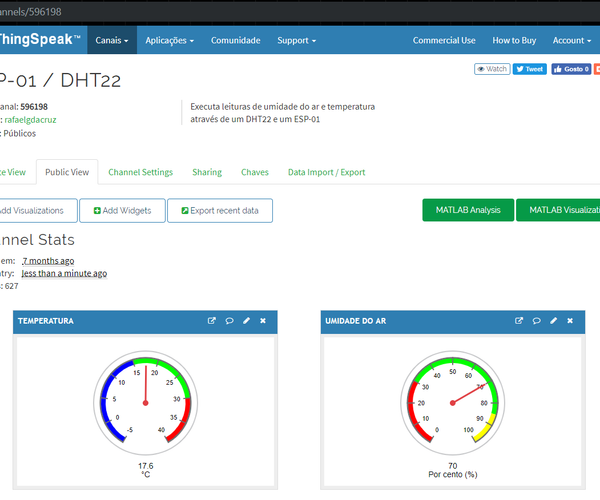600x500 pixels.
Task: Expand the Canais dropdown menu
Action: point(112,40)
